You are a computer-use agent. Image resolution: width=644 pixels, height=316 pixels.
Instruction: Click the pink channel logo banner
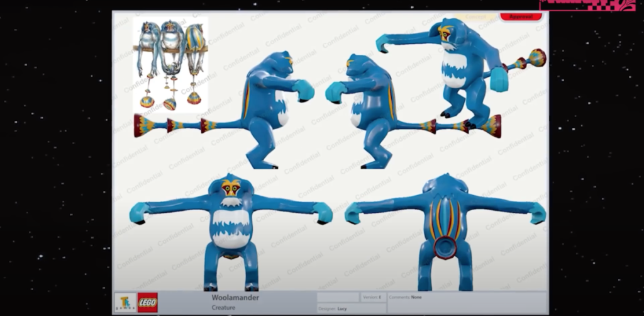587,5
